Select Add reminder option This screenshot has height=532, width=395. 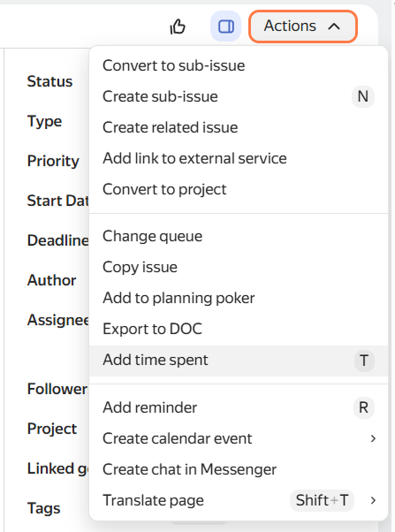click(x=239, y=407)
